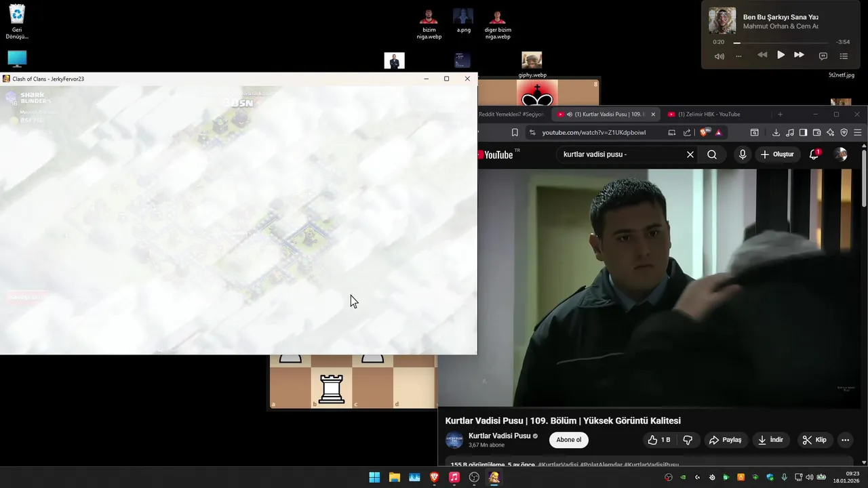Open Clash of Clans from the taskbar

point(494,477)
